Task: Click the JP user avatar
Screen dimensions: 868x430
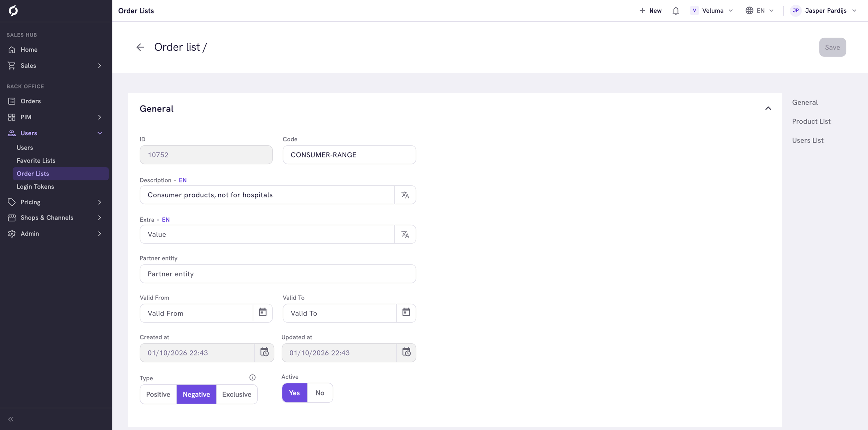Action: pyautogui.click(x=796, y=11)
